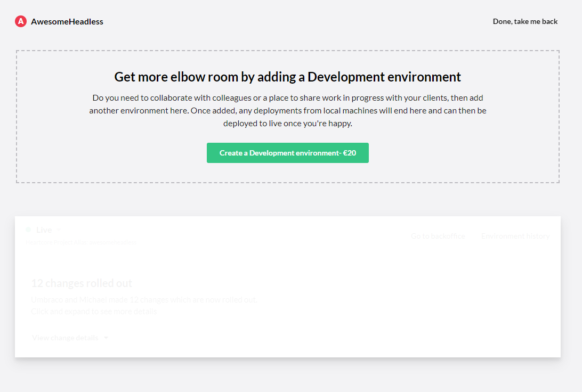Click the project alias text under Live
The width and height of the screenshot is (582, 392).
80,242
